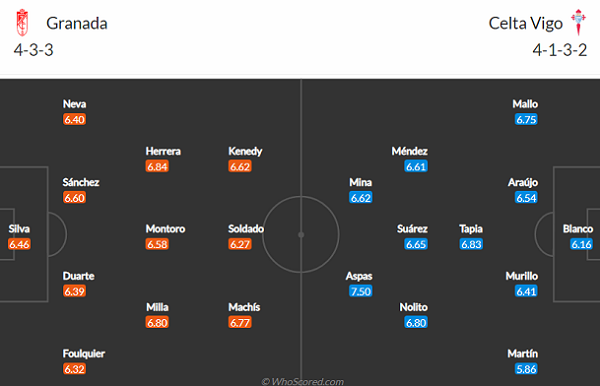Click player name Nolito
Screen dimensions: 600x386
(x=414, y=307)
